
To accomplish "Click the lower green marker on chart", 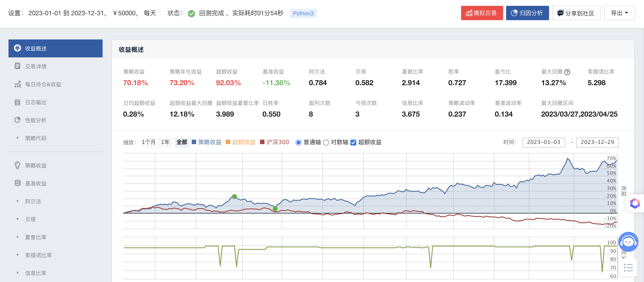I will (275, 209).
